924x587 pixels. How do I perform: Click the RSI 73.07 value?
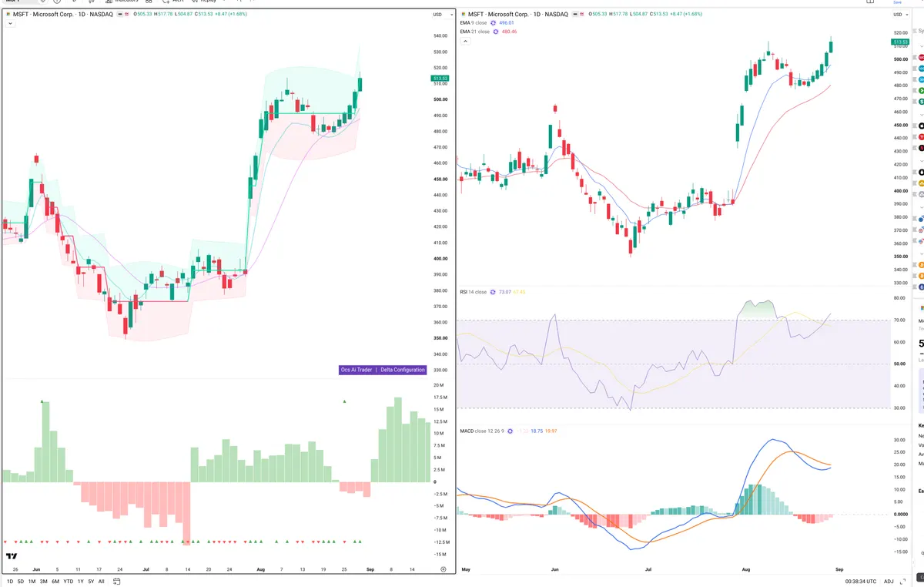coord(505,292)
